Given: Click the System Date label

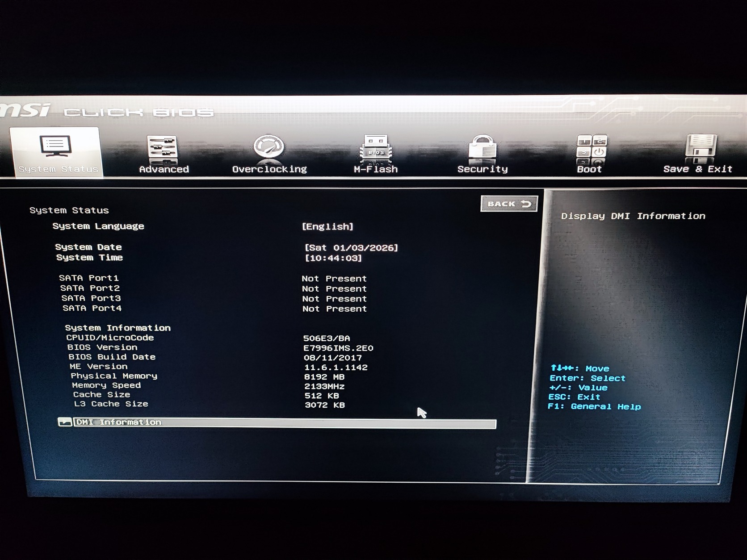Looking at the screenshot, I should click(88, 247).
